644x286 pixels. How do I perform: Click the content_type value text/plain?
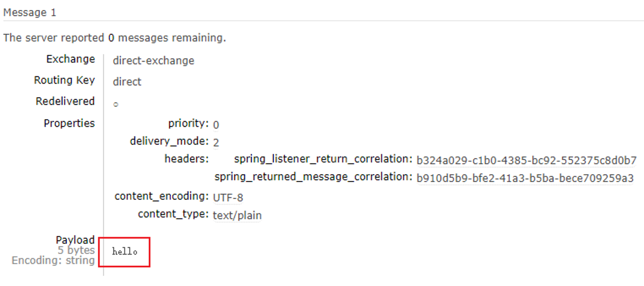click(x=237, y=215)
